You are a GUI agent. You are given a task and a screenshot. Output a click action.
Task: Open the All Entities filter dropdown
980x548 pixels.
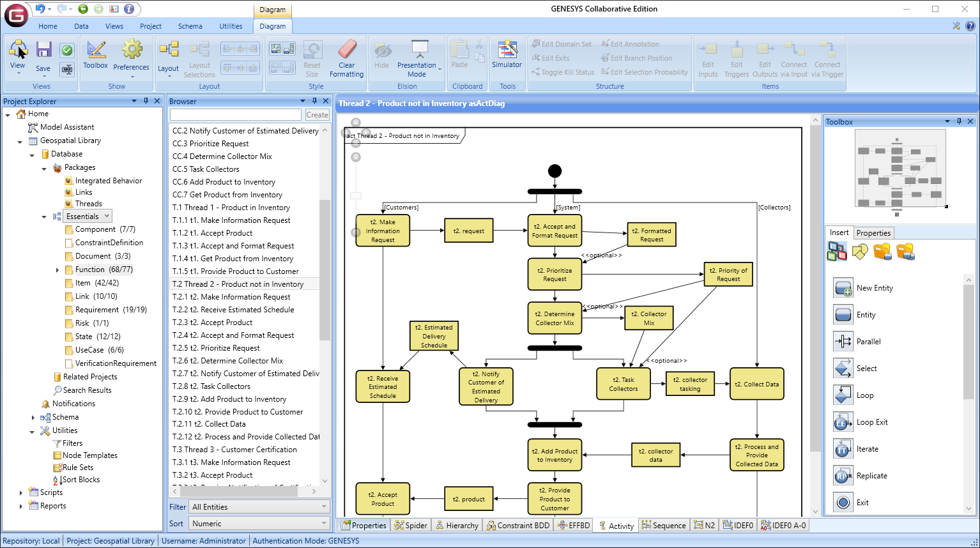click(x=258, y=506)
